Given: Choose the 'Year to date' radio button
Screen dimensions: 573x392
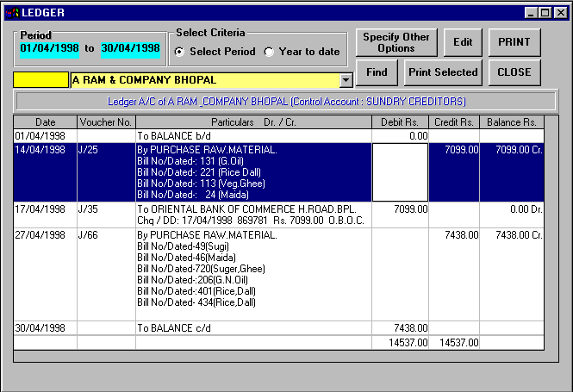Looking at the screenshot, I should [x=270, y=52].
